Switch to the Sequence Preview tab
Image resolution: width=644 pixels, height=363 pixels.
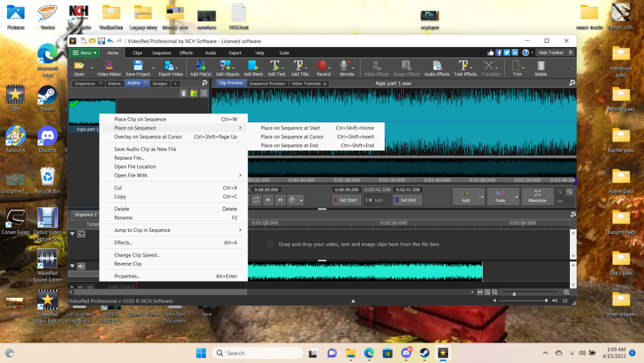267,83
